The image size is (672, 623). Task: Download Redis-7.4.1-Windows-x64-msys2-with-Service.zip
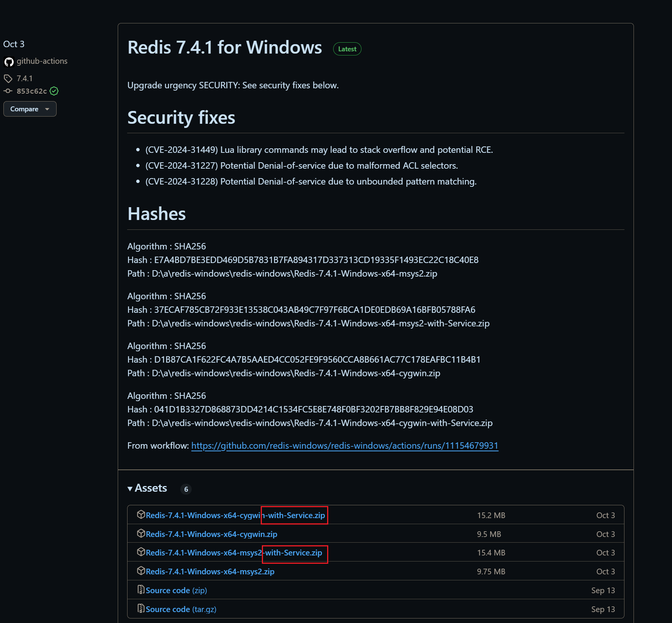234,553
